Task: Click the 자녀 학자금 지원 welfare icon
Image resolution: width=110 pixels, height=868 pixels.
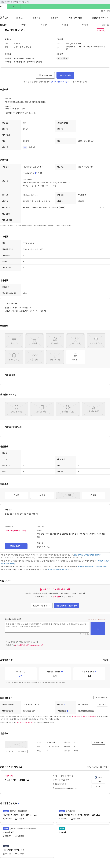Action: [x=96, y=341]
